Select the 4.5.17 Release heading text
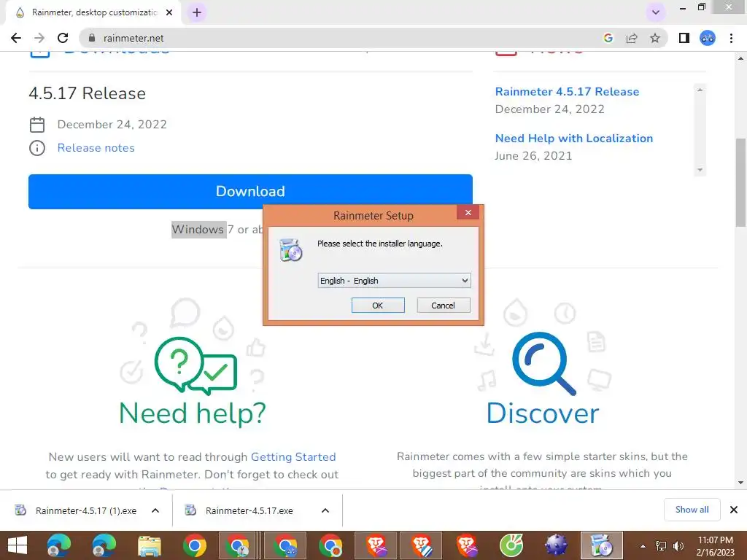 click(x=88, y=93)
